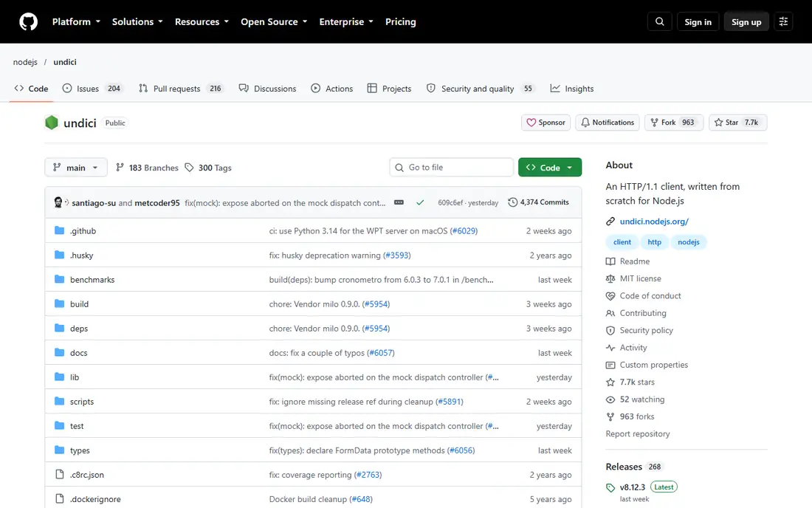Fork the undici repository
Screen dimensions: 812x508
point(674,123)
